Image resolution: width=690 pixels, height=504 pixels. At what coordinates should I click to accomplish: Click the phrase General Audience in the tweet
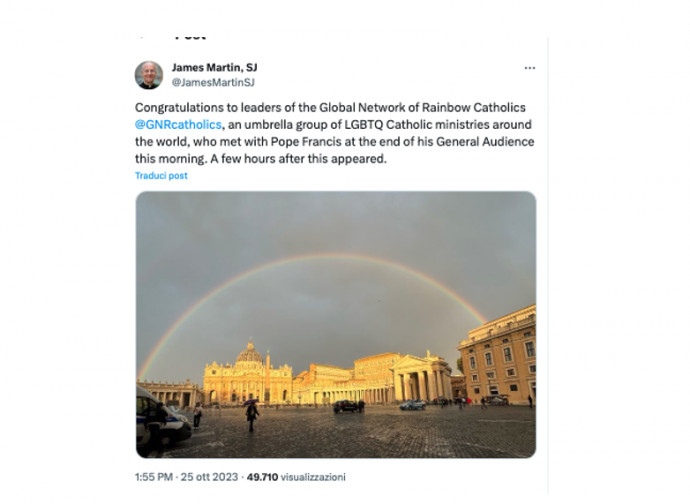coord(485,142)
